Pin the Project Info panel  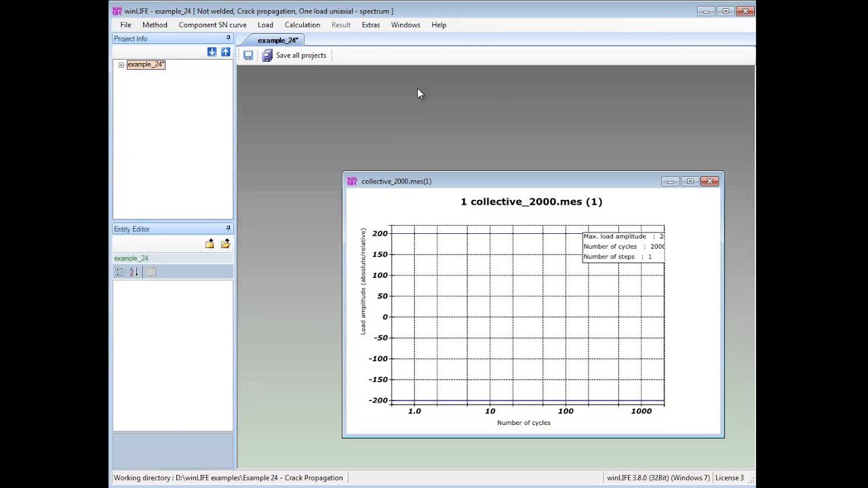pos(228,39)
